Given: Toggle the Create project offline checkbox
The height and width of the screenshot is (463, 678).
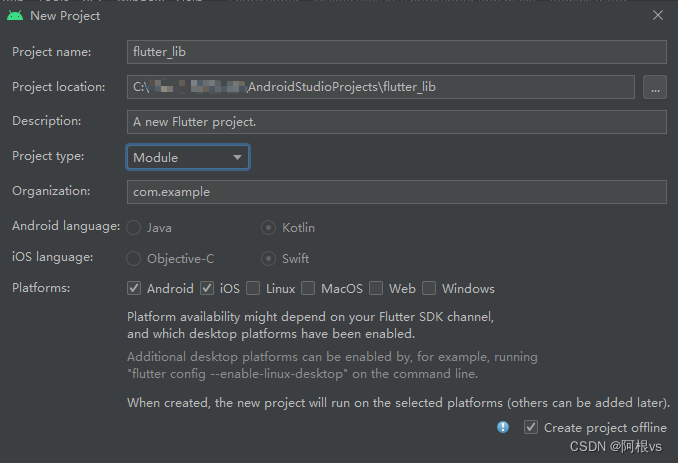Looking at the screenshot, I should [531, 427].
